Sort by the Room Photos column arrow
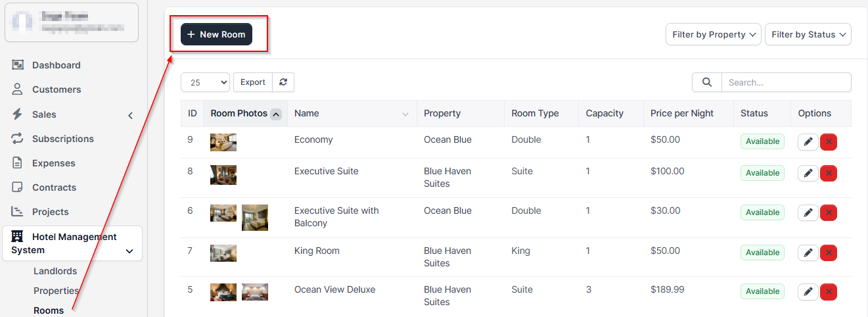This screenshot has width=868, height=317. pyautogui.click(x=276, y=114)
